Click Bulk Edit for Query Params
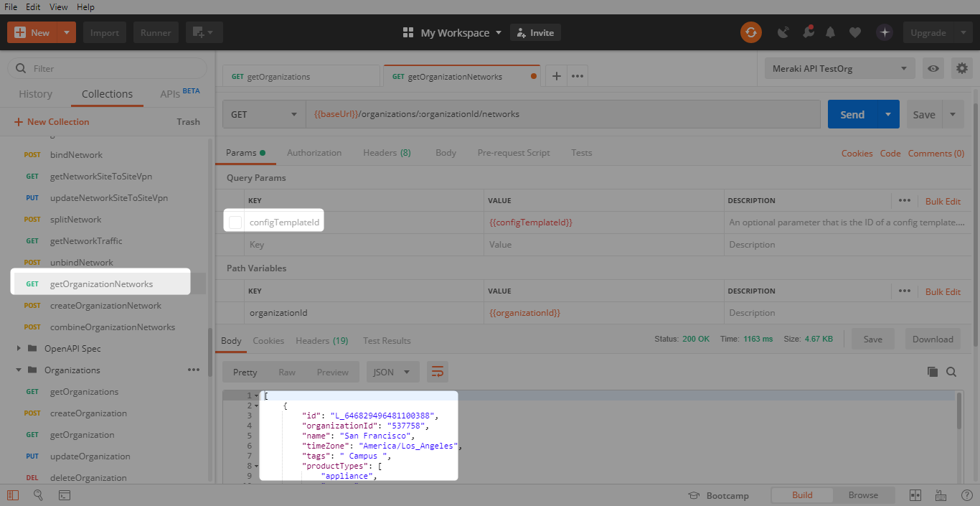980x506 pixels. 943,201
